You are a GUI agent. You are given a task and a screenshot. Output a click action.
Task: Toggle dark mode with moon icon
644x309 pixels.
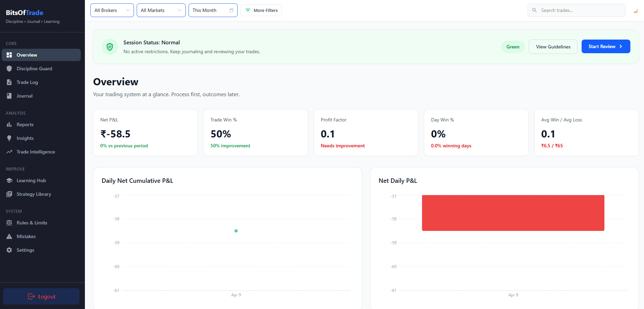635,11
